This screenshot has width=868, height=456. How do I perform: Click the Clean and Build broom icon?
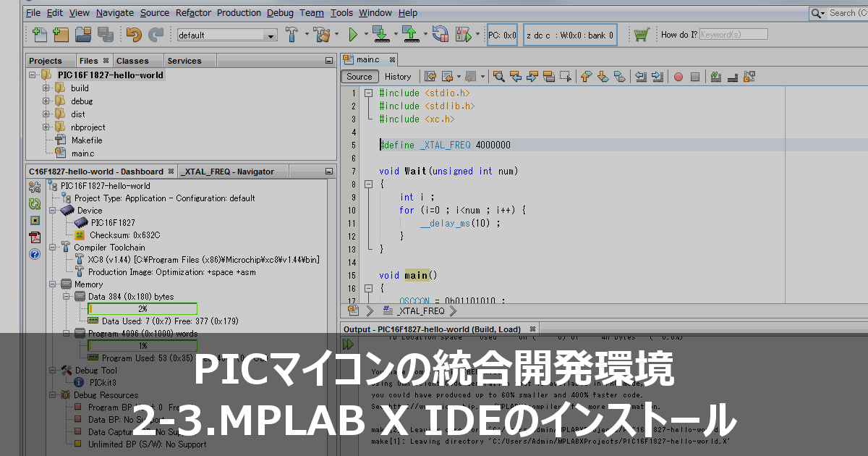click(323, 34)
